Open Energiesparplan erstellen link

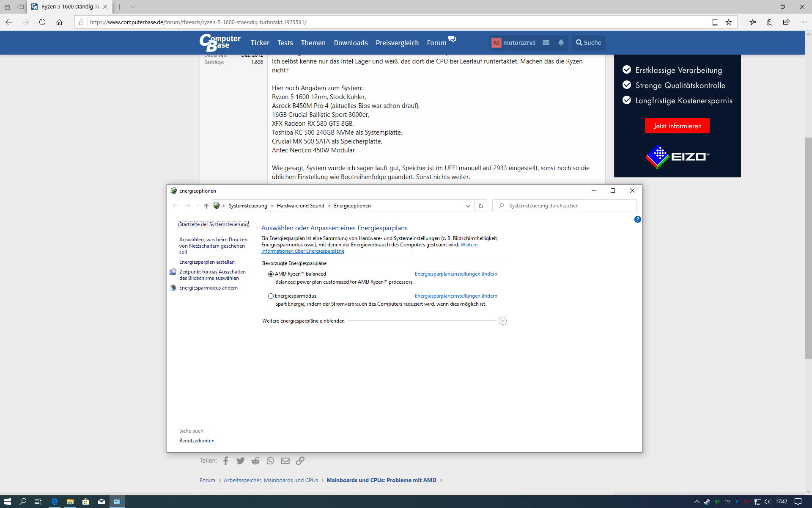[207, 262]
